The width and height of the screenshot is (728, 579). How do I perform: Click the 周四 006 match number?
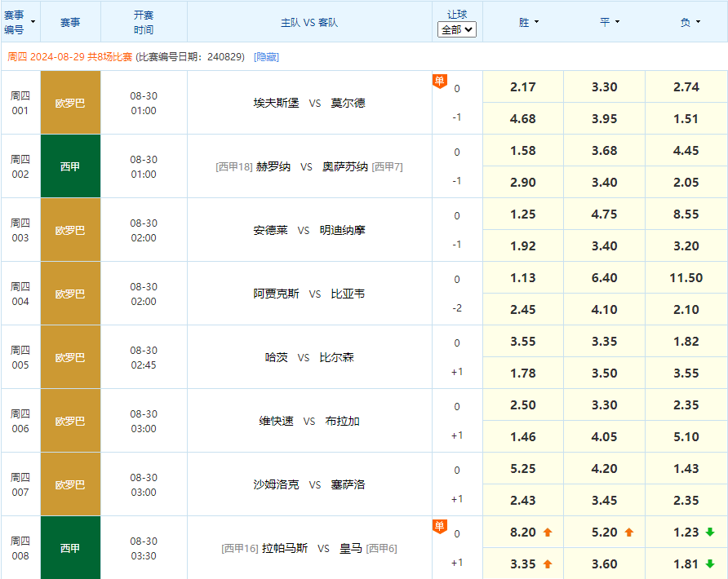tap(20, 421)
